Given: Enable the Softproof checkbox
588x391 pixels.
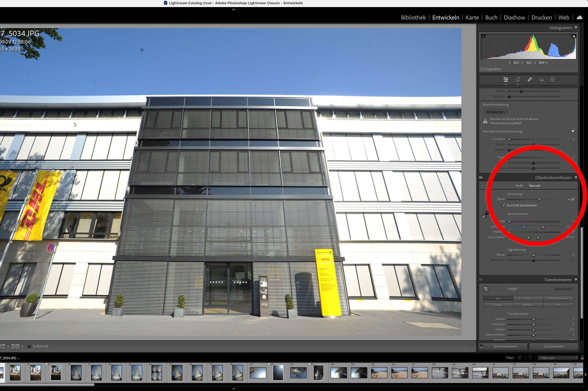Looking at the screenshot, I should [x=29, y=346].
